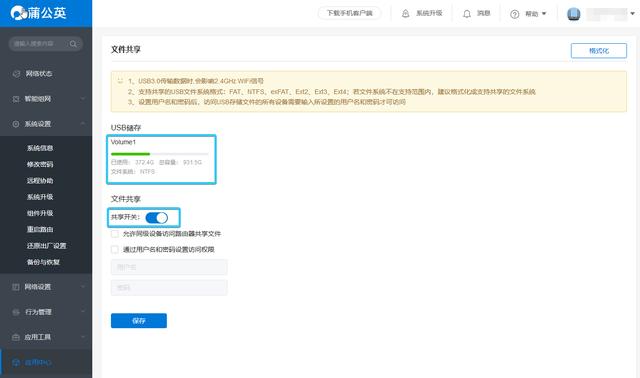
Task: Click the 网络状态 label in sidebar
Action: (39, 74)
